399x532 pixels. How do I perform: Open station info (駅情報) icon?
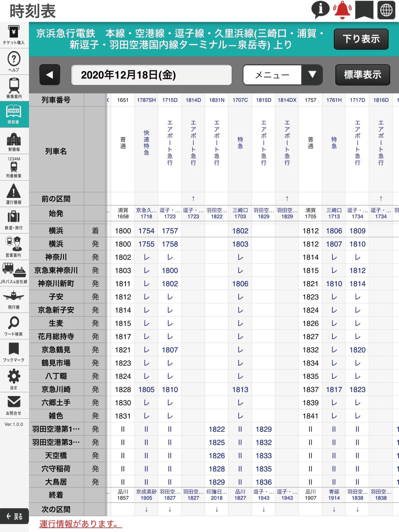pos(14,141)
